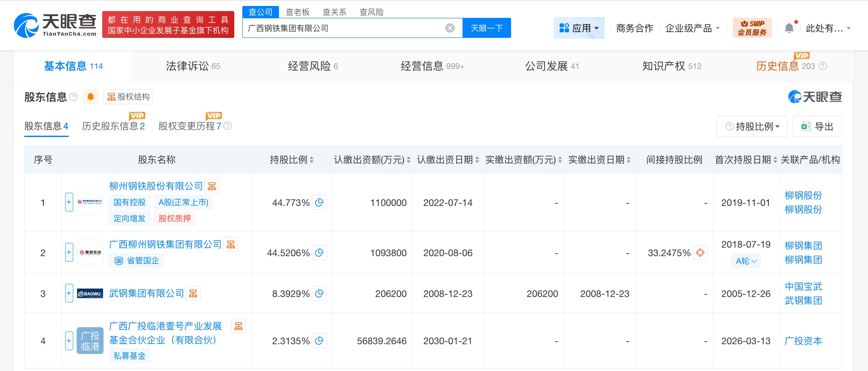Expand row 1 with the plus toggle
Viewport: 868px width, 371px height.
[x=69, y=203]
